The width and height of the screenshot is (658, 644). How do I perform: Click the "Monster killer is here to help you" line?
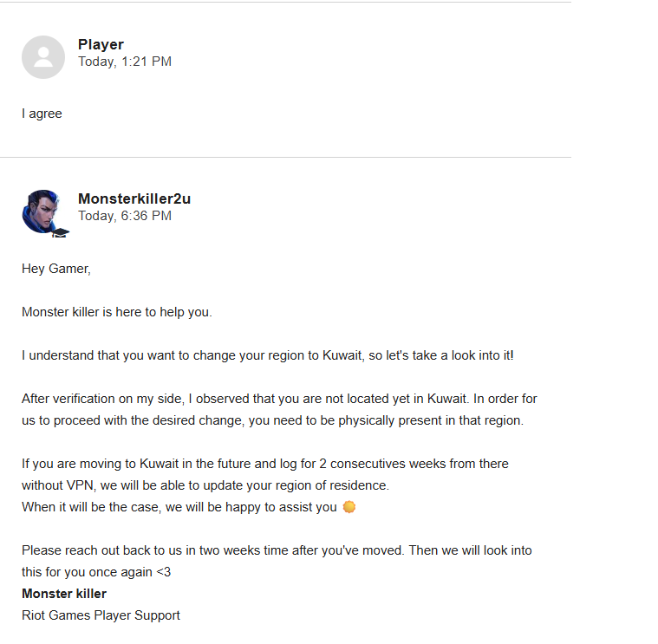[117, 312]
